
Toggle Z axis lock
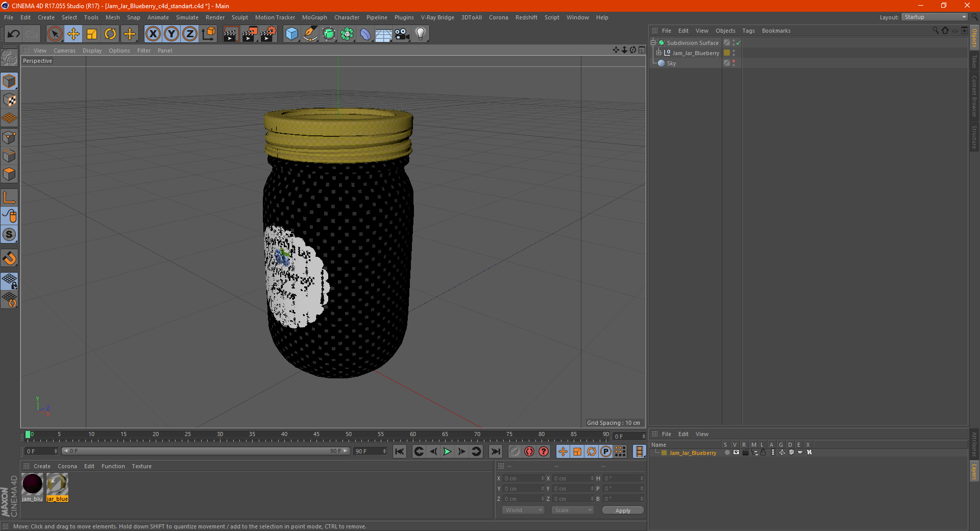(x=190, y=34)
